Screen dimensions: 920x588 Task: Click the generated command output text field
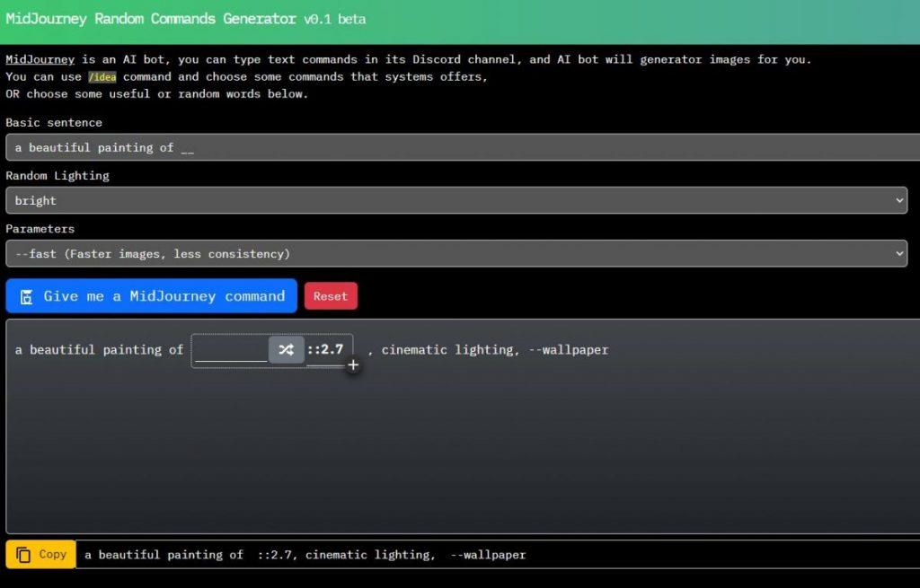coord(498,555)
